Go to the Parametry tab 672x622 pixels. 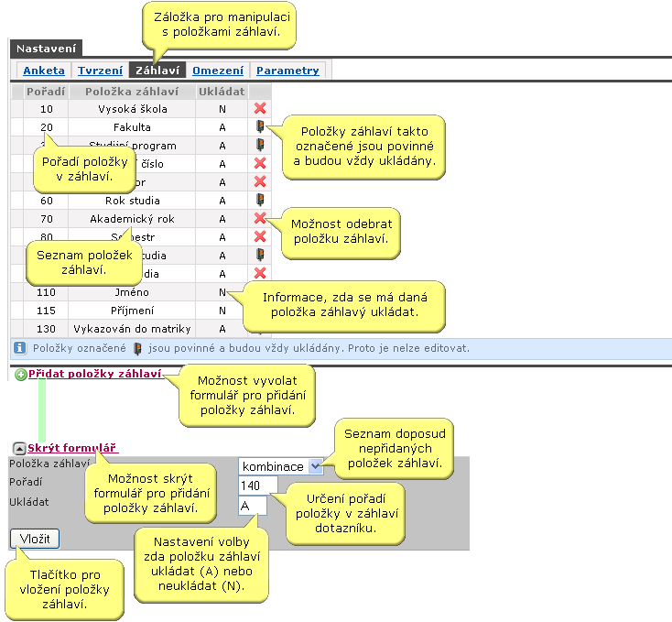coord(287,71)
